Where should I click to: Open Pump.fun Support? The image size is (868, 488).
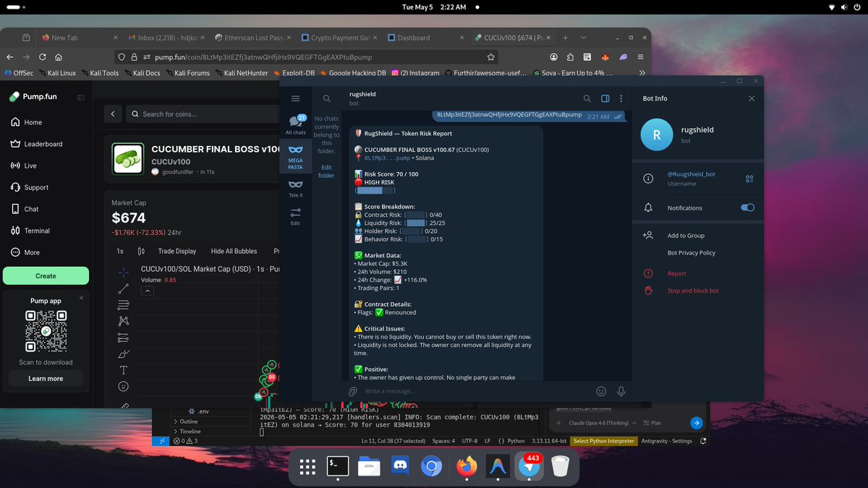tap(46, 187)
